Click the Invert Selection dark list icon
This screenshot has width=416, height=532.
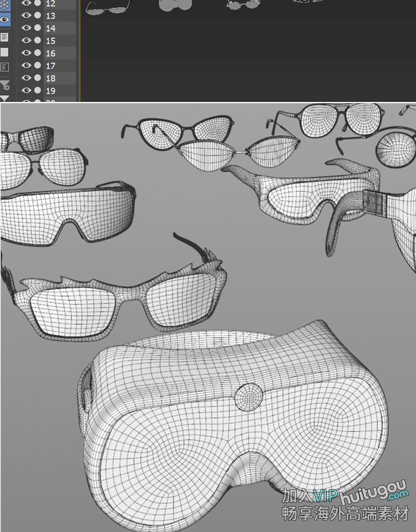[4, 67]
